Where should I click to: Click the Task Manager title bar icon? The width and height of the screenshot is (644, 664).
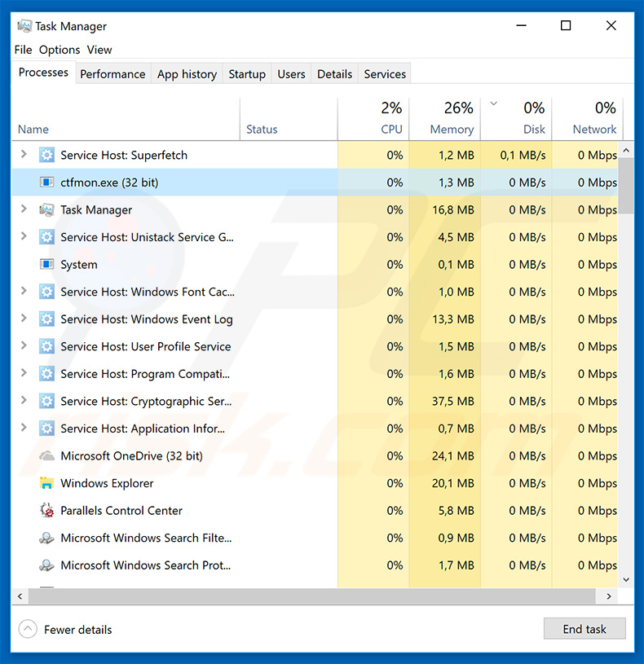(x=24, y=26)
